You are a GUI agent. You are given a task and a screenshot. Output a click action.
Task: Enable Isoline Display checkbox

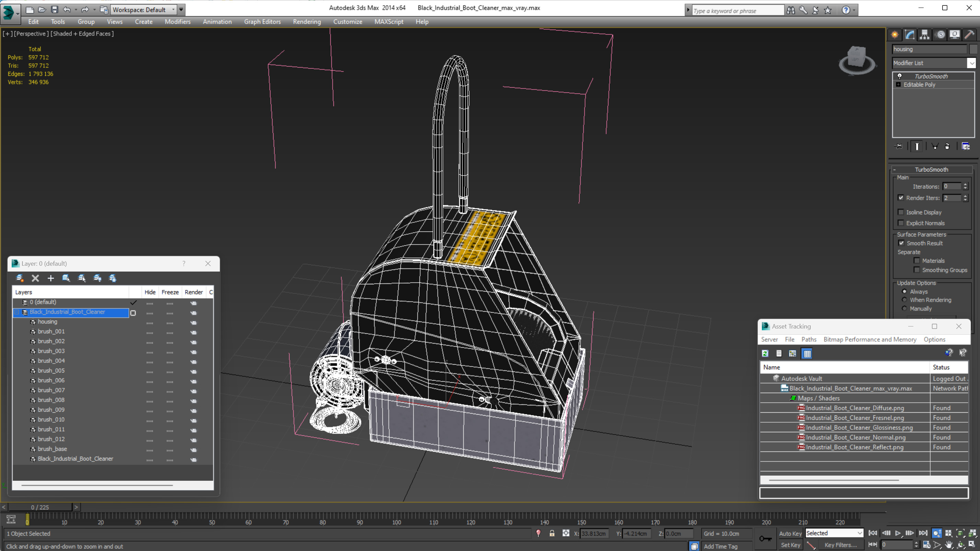point(901,212)
